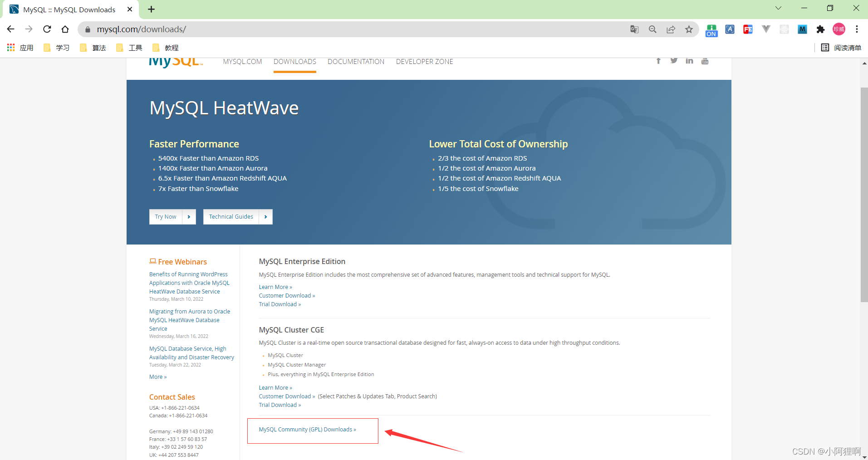Select the DOWNLOADS nav tab
This screenshot has width=868, height=460.
point(295,62)
